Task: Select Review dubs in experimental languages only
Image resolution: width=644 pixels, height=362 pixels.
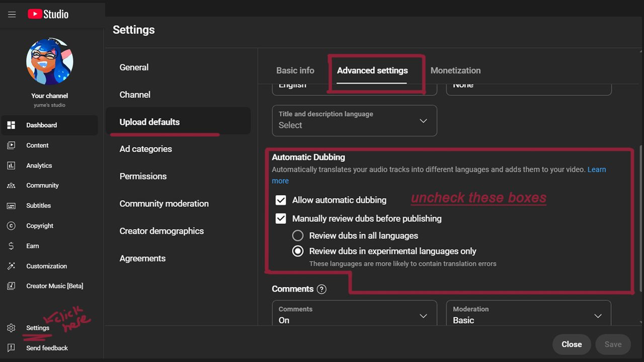Action: pyautogui.click(x=298, y=251)
